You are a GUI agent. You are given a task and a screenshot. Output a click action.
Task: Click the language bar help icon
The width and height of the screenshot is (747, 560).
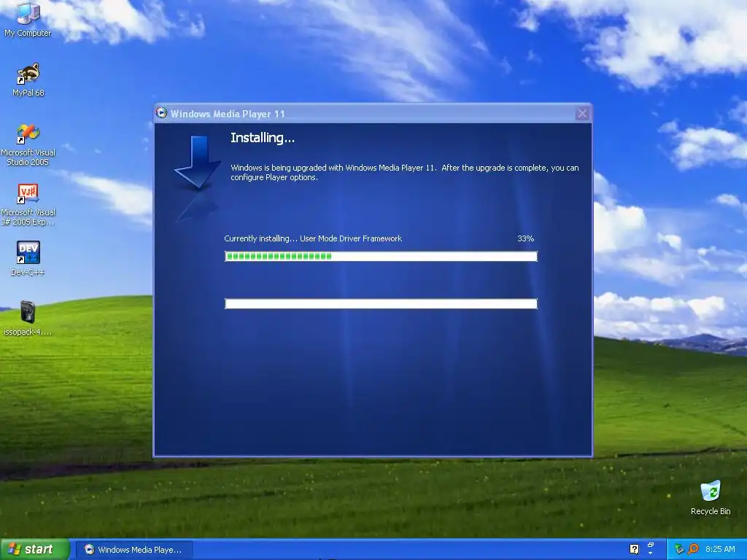pyautogui.click(x=634, y=549)
